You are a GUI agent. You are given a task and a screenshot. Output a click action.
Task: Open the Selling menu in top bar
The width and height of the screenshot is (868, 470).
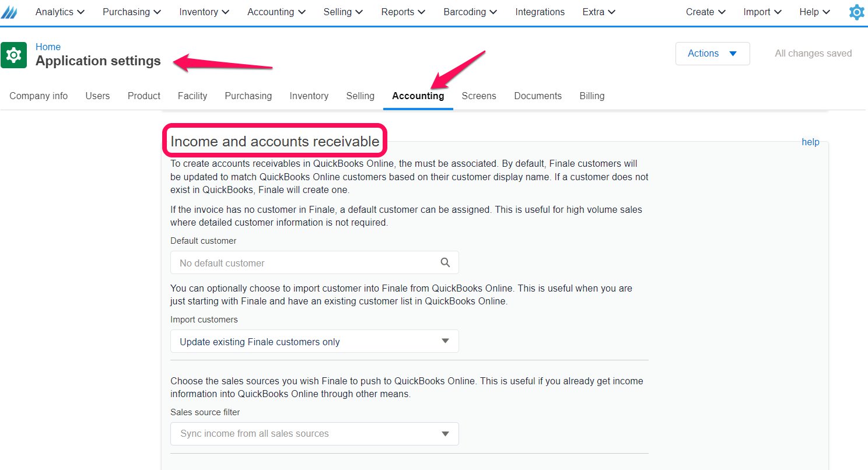[343, 12]
